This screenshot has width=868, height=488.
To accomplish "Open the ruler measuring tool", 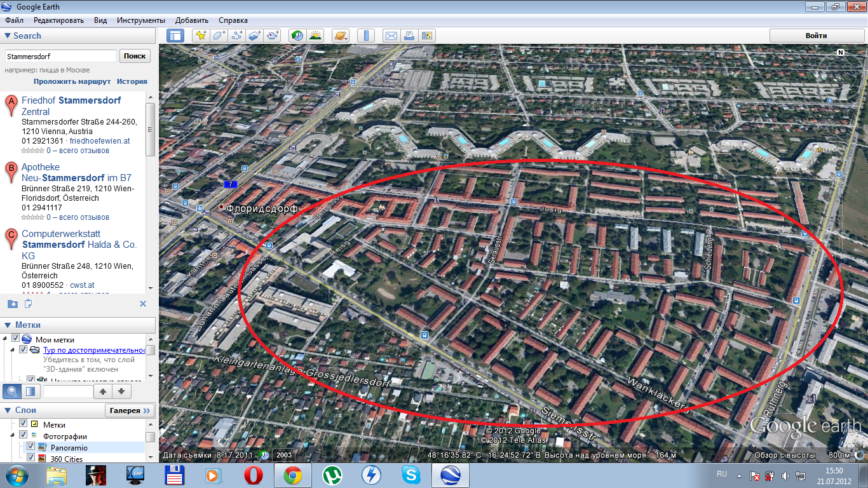I will (x=366, y=36).
